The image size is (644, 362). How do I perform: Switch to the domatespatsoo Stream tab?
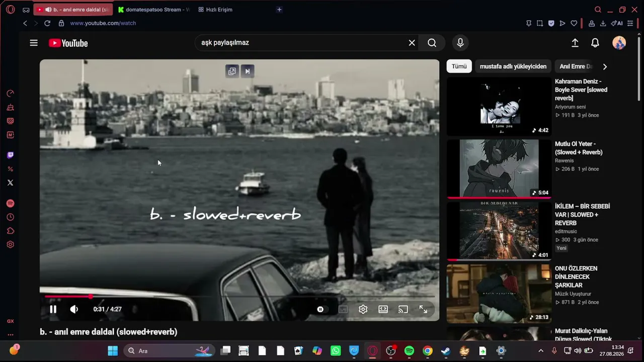click(153, 10)
